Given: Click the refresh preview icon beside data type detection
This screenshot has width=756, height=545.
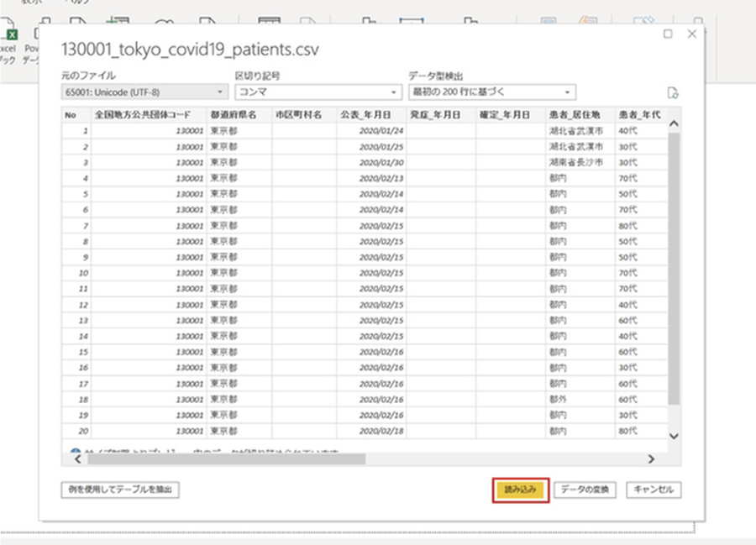Looking at the screenshot, I should pos(672,93).
